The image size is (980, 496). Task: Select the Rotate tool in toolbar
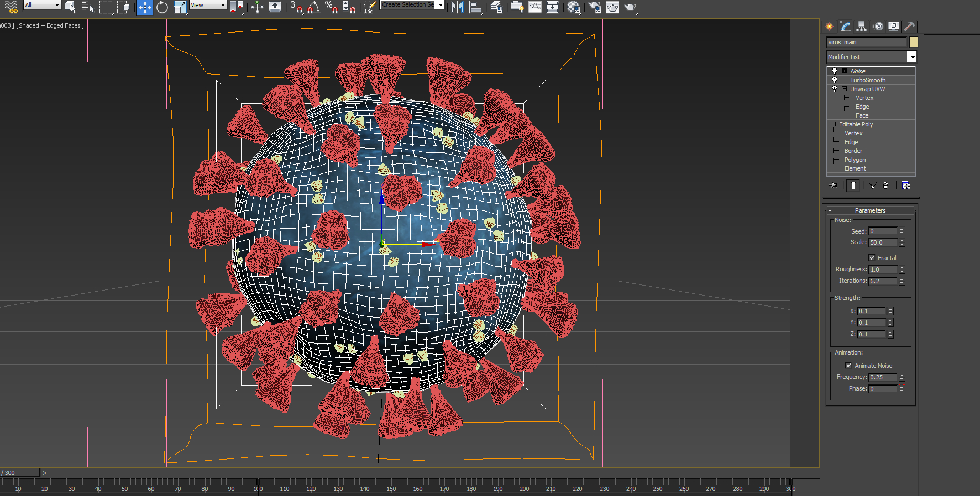click(x=162, y=7)
